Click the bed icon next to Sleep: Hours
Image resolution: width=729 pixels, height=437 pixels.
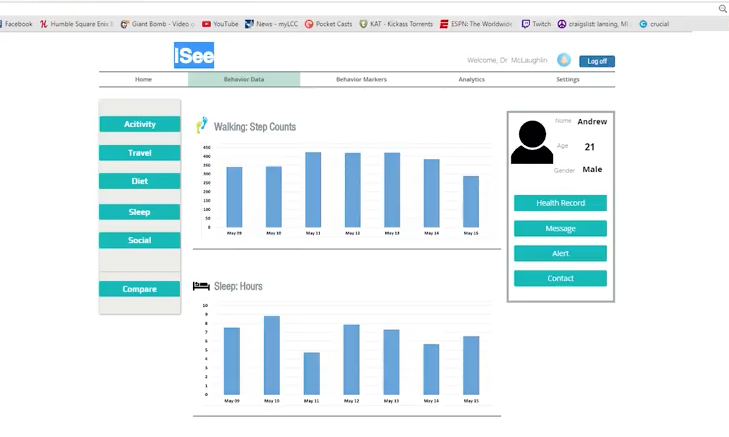[201, 286]
